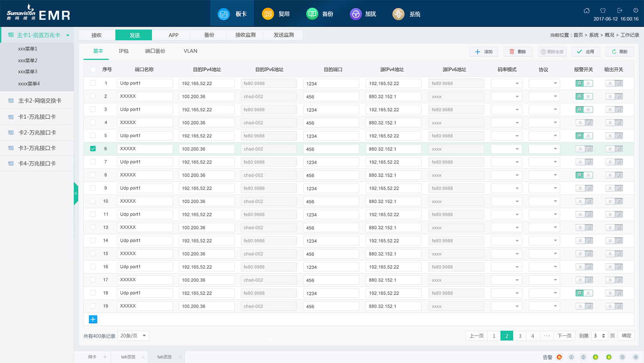Click the 添加 button to add a record

point(484,51)
